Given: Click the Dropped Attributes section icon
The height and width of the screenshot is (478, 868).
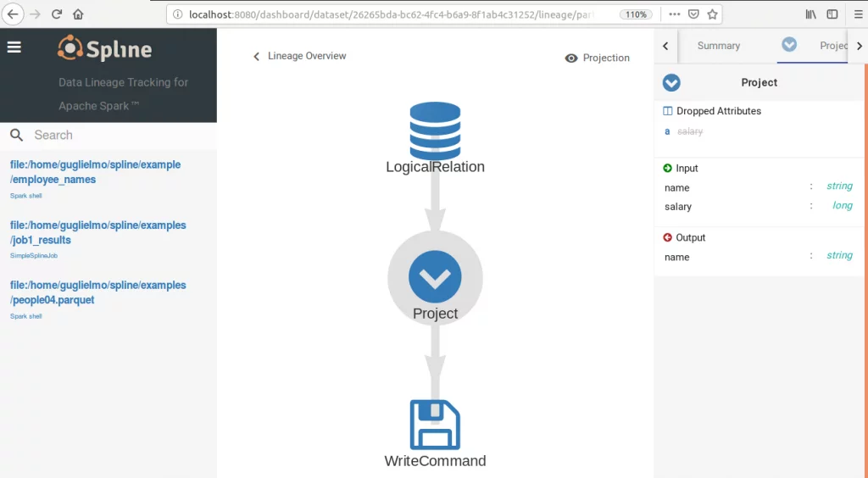Looking at the screenshot, I should [x=668, y=111].
